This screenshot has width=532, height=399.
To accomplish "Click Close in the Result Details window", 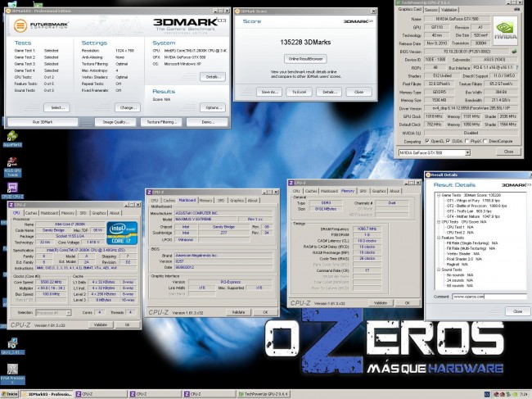I will pyautogui.click(x=517, y=311).
